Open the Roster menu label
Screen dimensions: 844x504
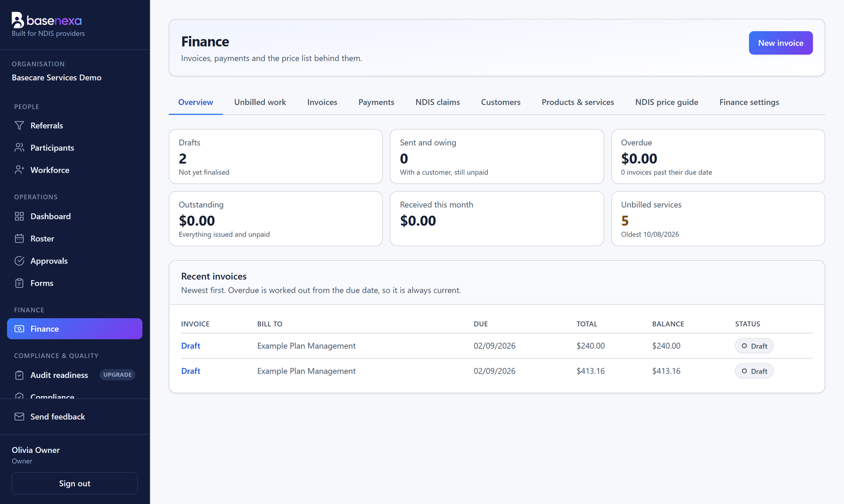42,238
